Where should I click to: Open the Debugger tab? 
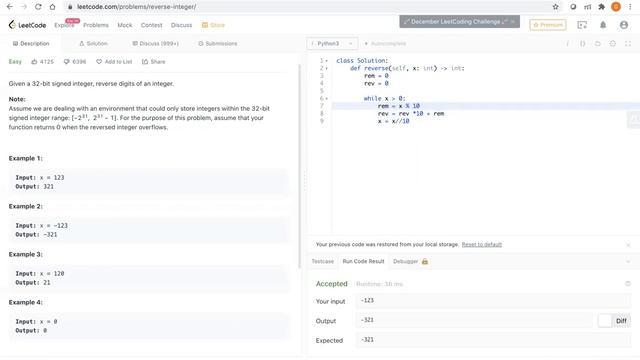tap(405, 261)
